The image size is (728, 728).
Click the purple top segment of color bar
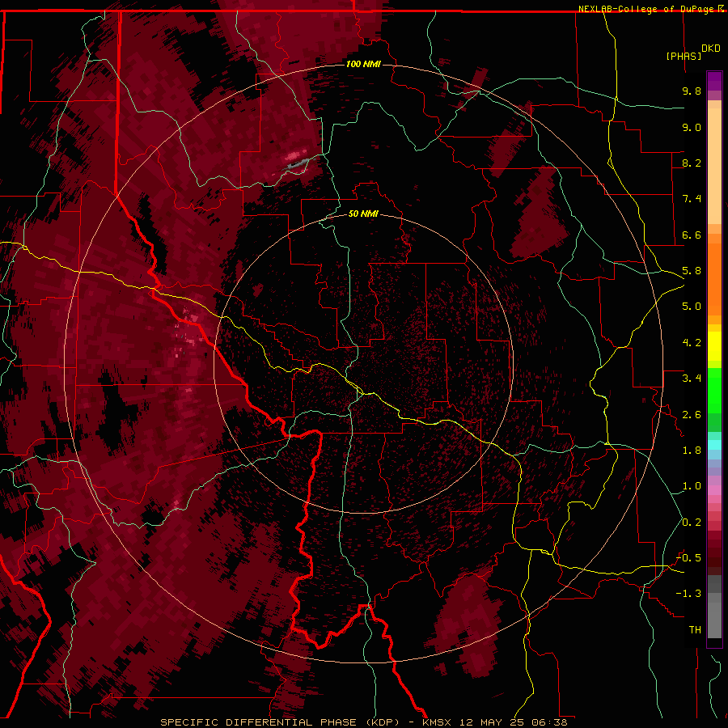click(714, 81)
